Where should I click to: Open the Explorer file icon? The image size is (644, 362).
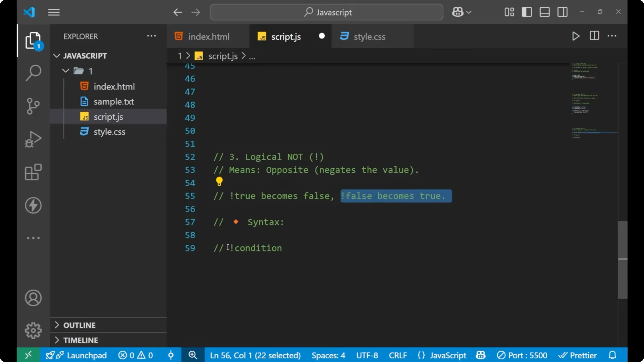tap(33, 40)
